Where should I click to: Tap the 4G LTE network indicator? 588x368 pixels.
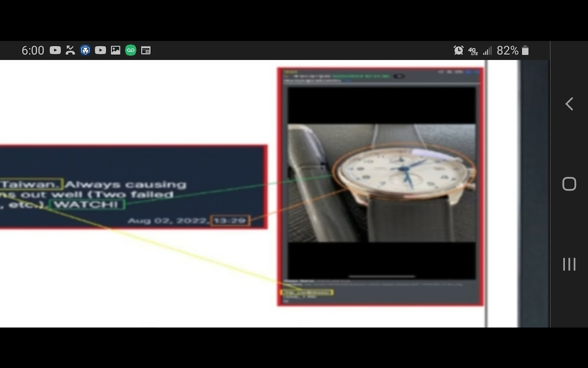point(473,51)
